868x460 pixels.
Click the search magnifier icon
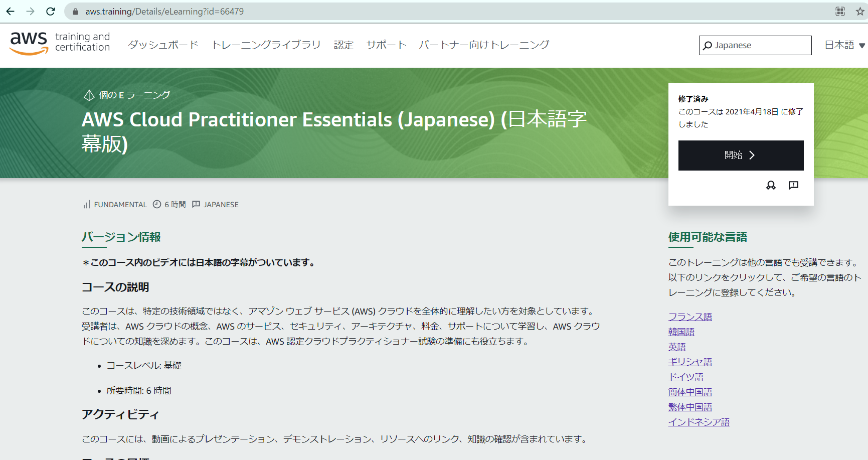click(x=708, y=46)
